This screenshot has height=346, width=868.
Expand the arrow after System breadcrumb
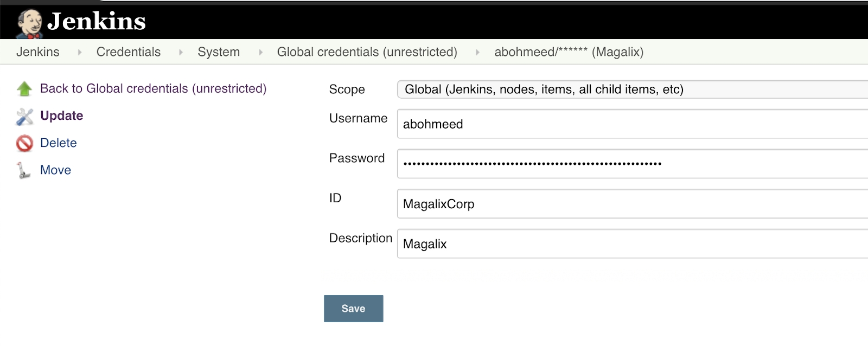(x=260, y=53)
